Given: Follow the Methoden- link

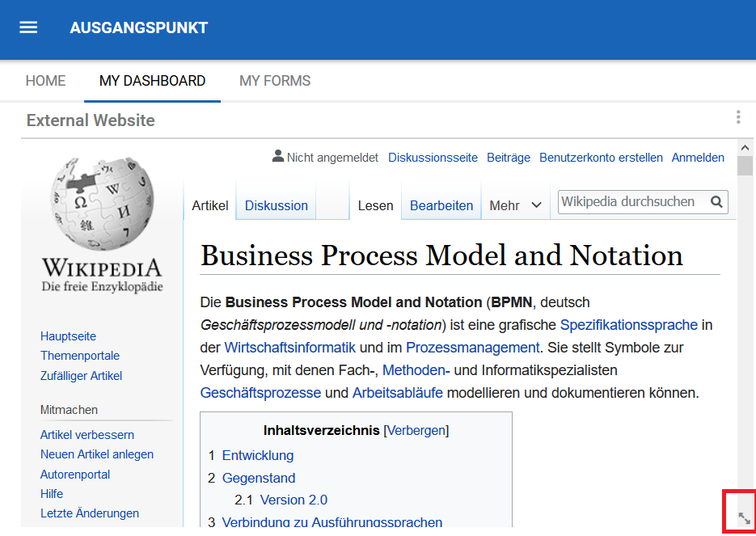Looking at the screenshot, I should (x=416, y=370).
